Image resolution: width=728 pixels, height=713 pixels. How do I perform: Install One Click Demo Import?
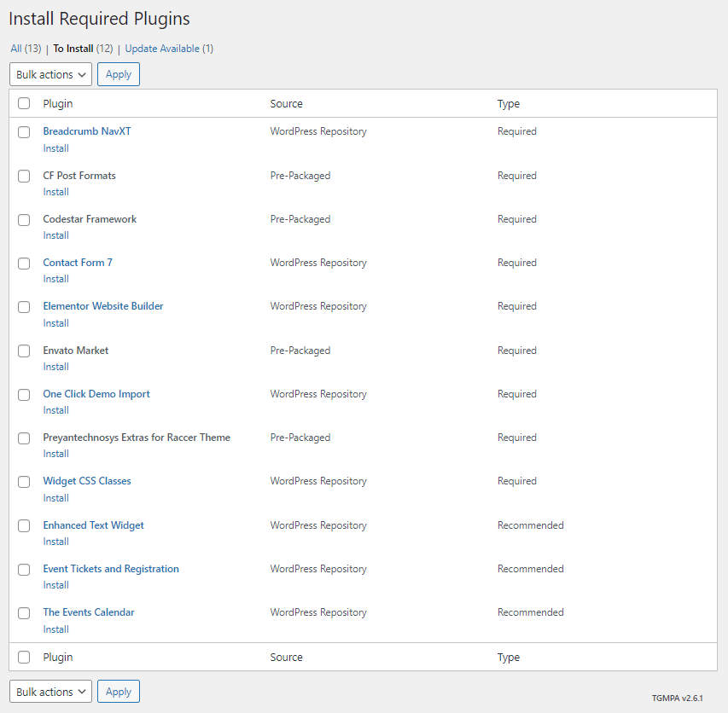tap(55, 410)
